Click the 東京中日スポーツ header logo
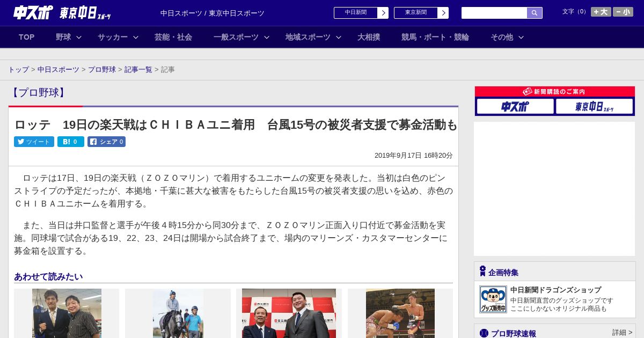 (x=85, y=13)
